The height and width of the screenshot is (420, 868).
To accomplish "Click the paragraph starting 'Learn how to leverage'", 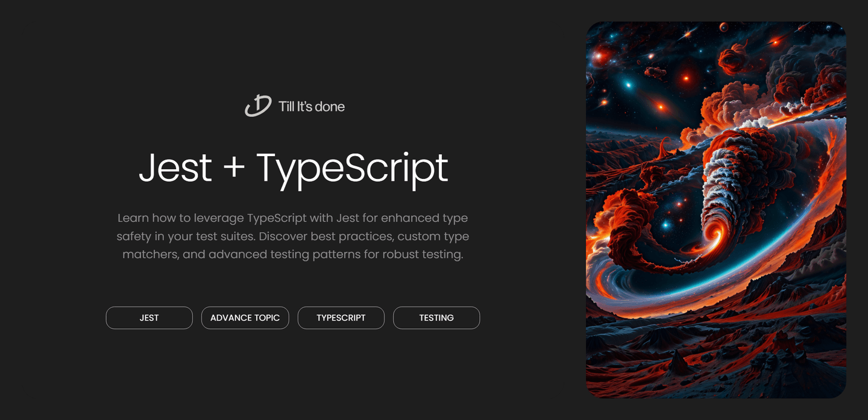I will [293, 236].
